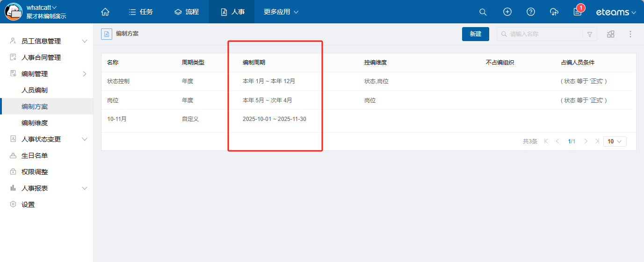Click the cloud download icon

554,12
